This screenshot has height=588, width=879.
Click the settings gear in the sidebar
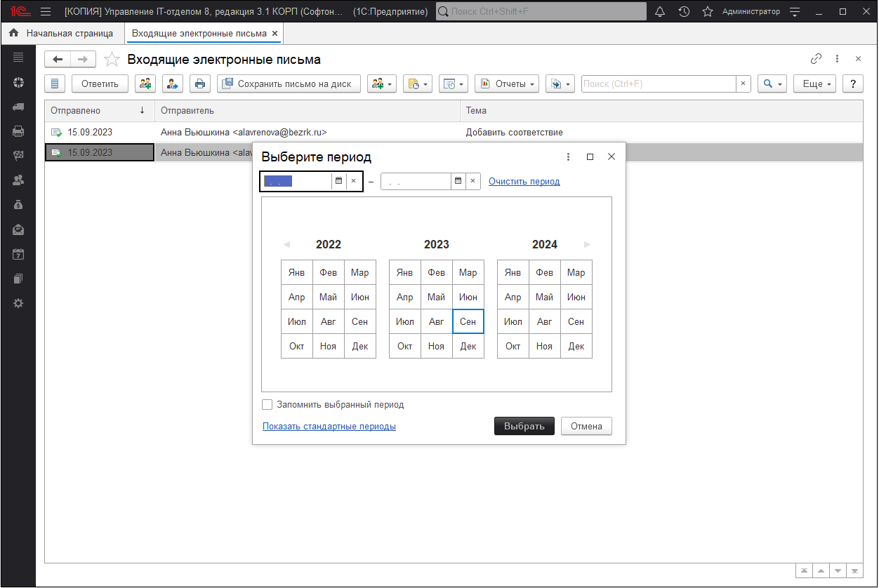pyautogui.click(x=18, y=303)
